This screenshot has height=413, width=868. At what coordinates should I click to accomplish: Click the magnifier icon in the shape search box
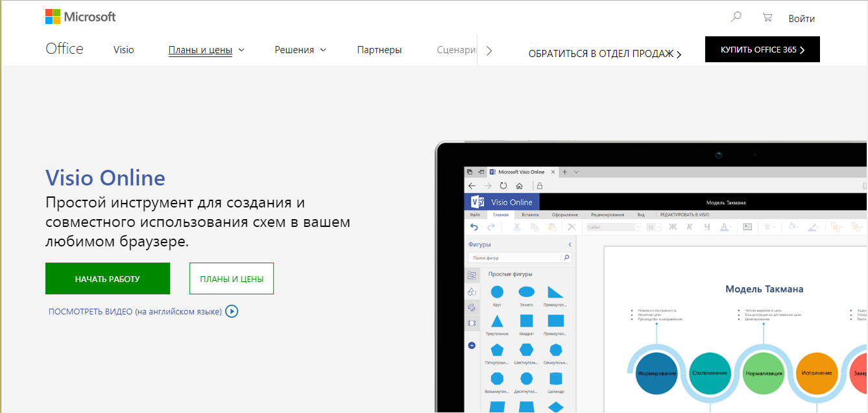pos(567,257)
